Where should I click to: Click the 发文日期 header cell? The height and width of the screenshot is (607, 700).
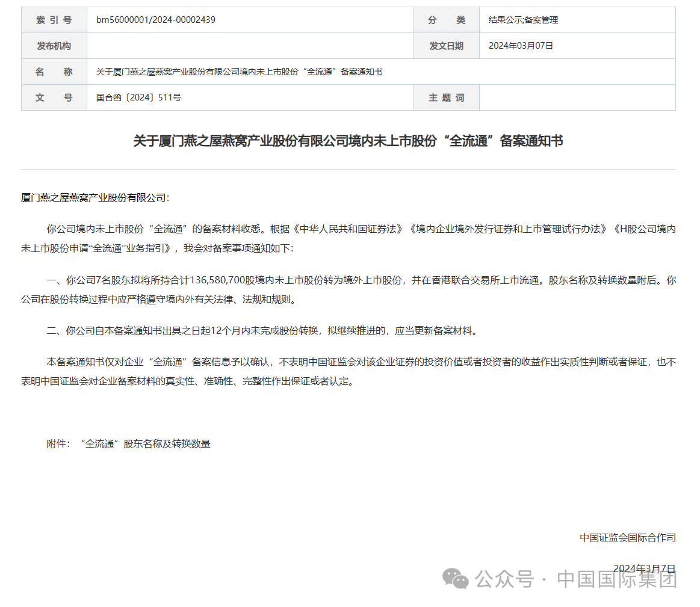[447, 46]
